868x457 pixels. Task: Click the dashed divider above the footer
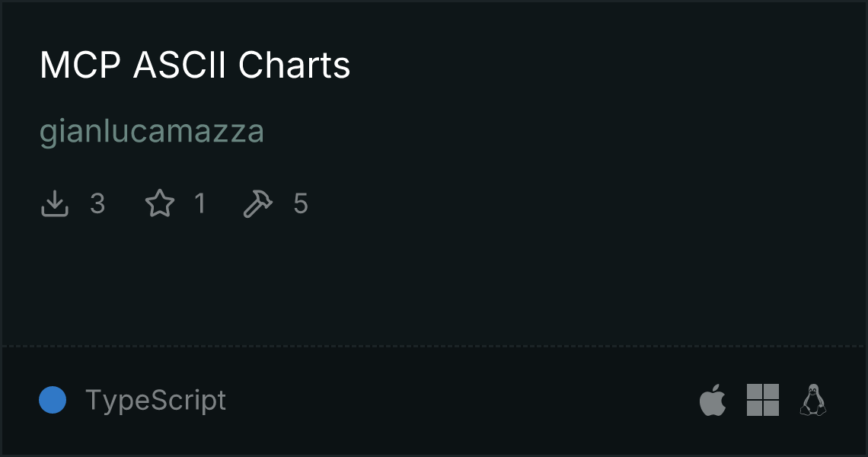pyautogui.click(x=434, y=347)
